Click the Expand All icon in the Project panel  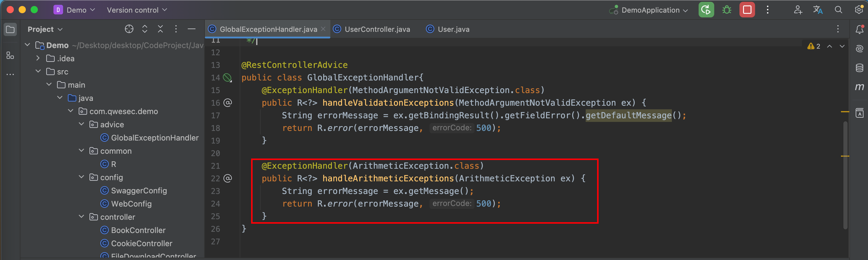[x=144, y=29]
